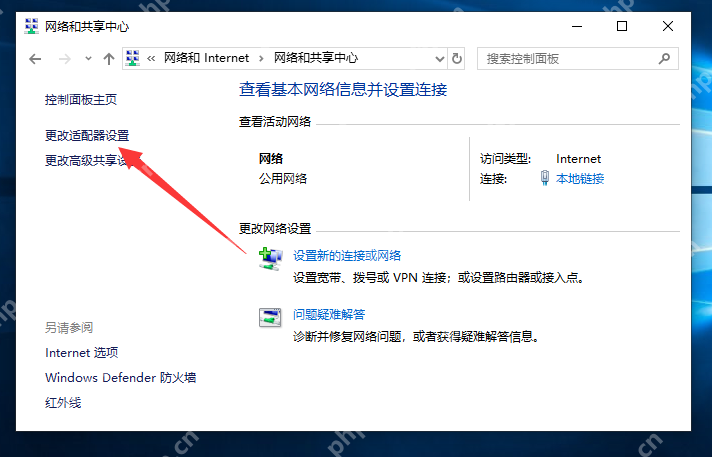712x457 pixels.
Task: Expand the chevron after 网络和 Internet
Action: (261, 59)
